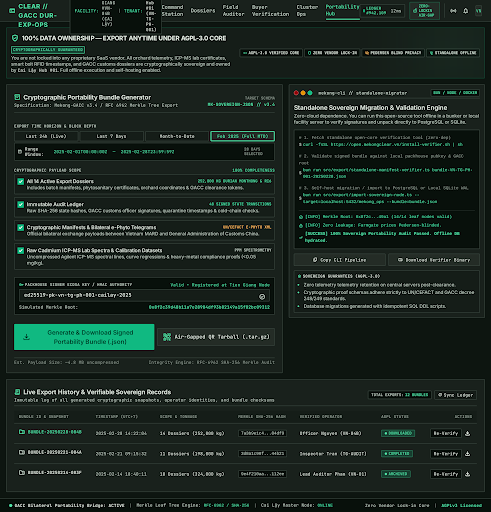491x512 pixels.
Task: Uncheck All 14 Active Export Dossiers
Action: pos(21,181)
